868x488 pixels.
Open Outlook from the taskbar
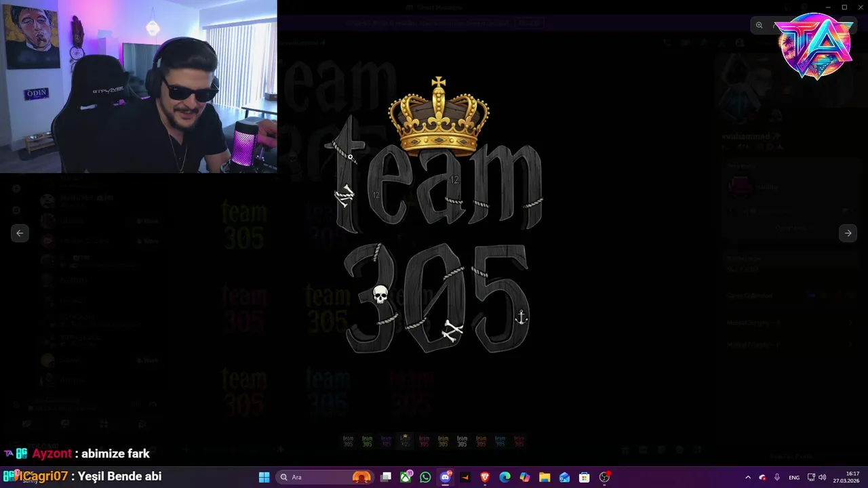coord(564,477)
